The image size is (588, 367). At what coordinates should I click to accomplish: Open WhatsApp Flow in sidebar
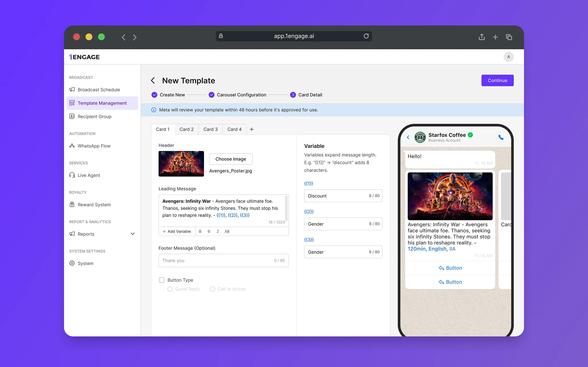click(102, 146)
